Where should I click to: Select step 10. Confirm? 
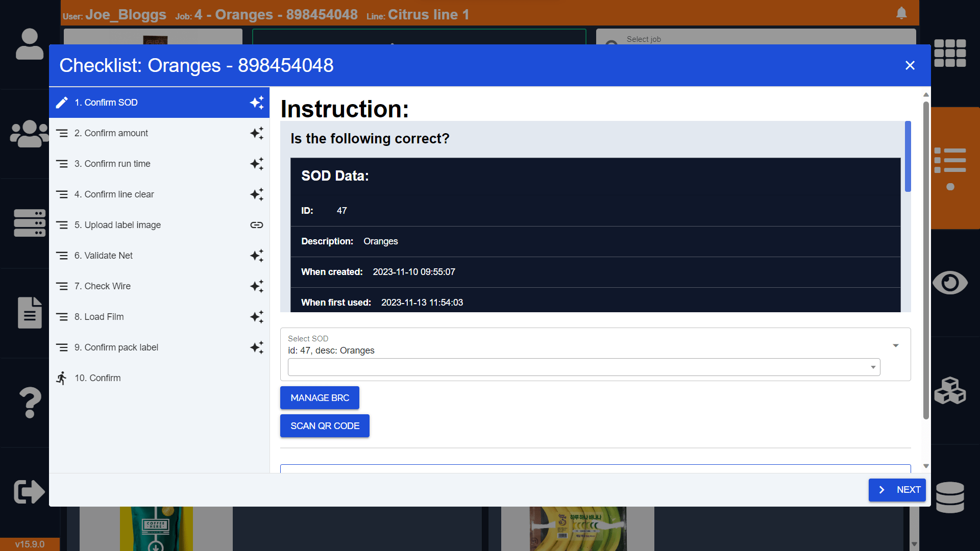pyautogui.click(x=159, y=378)
